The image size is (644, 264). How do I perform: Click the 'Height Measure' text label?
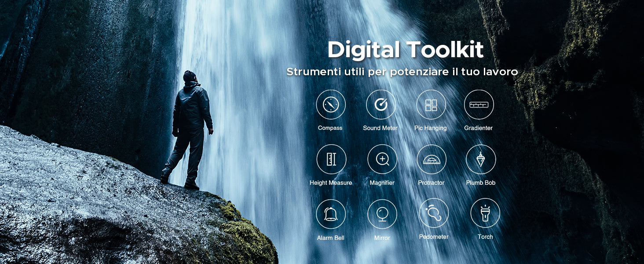click(x=331, y=183)
